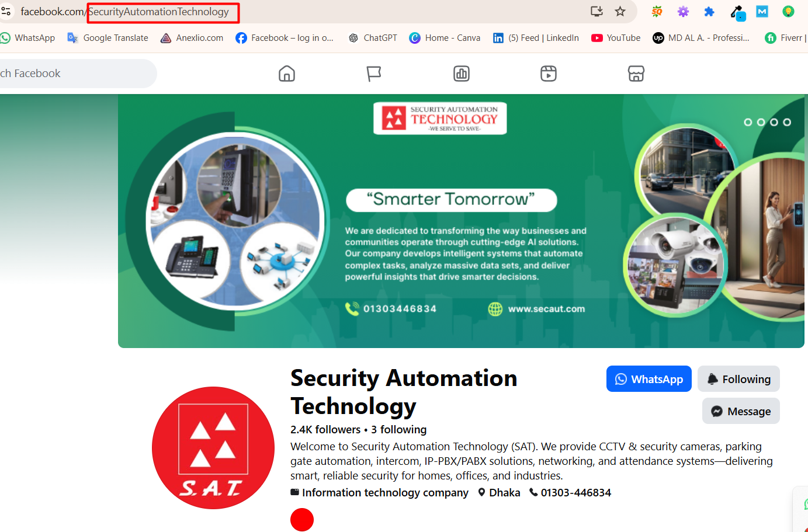Click the page URL in the address bar
Screen dimensions: 808x532
click(158, 12)
